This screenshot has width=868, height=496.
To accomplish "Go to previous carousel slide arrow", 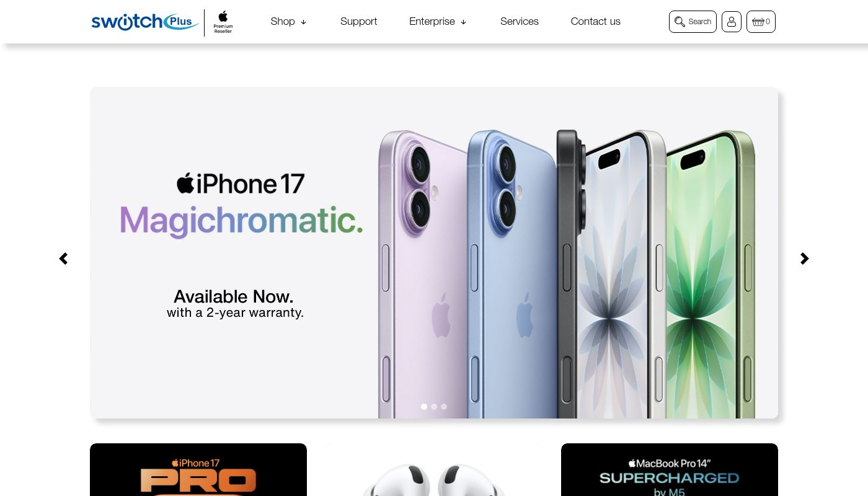I will pyautogui.click(x=63, y=259).
